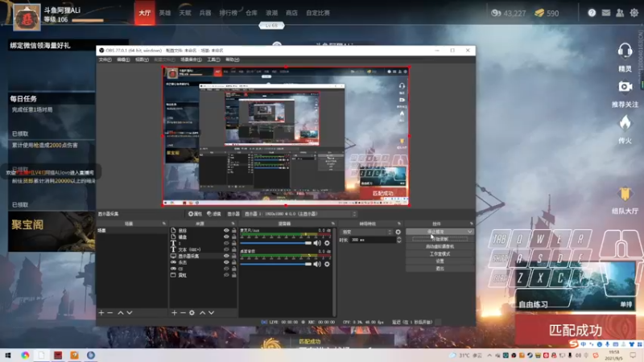The width and height of the screenshot is (644, 362).
Task: Toggle visibility of the 显示器采集 source
Action: [226, 256]
